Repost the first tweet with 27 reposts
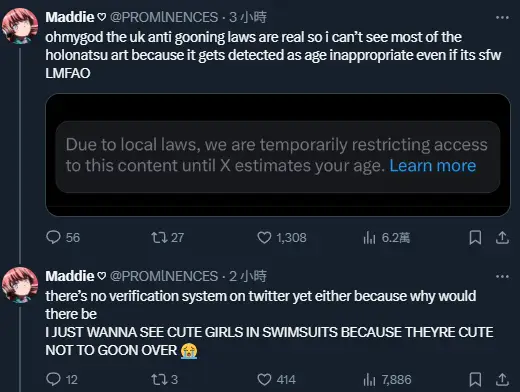The image size is (520, 392). click(167, 238)
